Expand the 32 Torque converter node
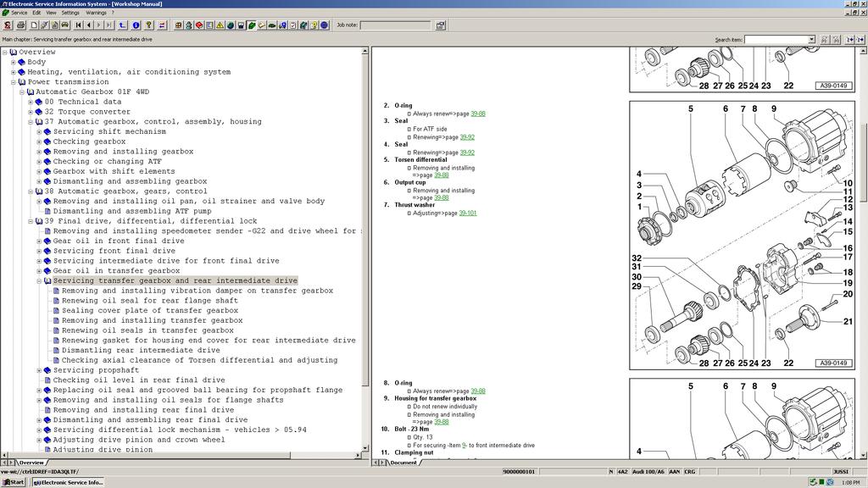 pyautogui.click(x=31, y=112)
